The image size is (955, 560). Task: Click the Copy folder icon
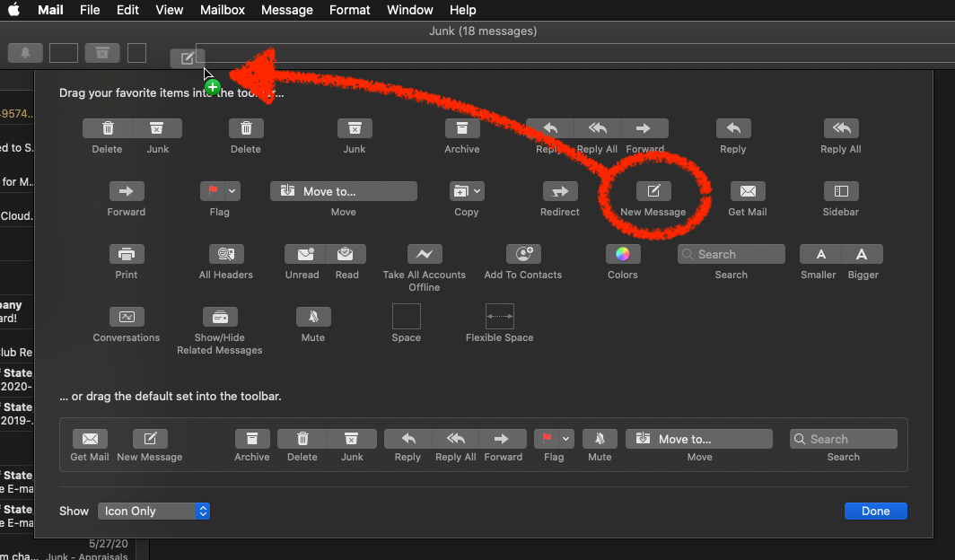[x=460, y=191]
